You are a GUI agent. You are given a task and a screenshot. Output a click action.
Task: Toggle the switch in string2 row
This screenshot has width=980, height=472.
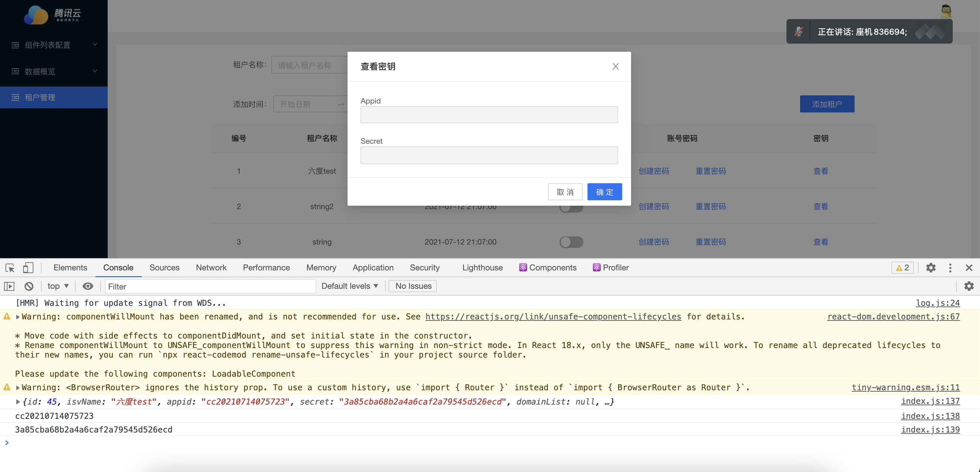click(571, 208)
